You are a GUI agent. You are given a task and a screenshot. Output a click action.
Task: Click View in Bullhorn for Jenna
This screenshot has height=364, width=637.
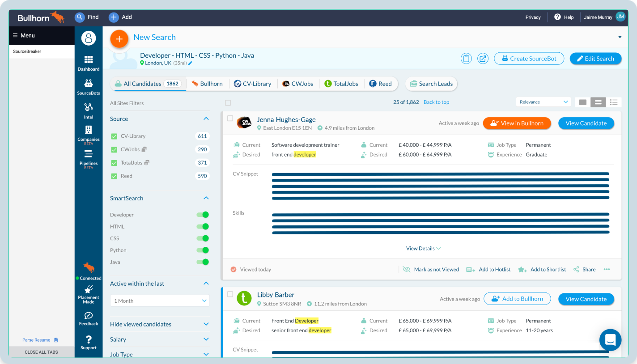click(x=517, y=123)
